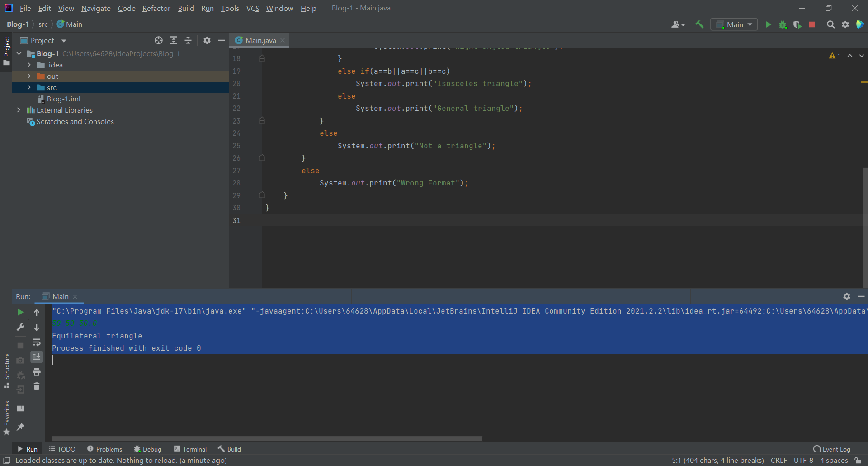Expand all in Project tool window

174,40
